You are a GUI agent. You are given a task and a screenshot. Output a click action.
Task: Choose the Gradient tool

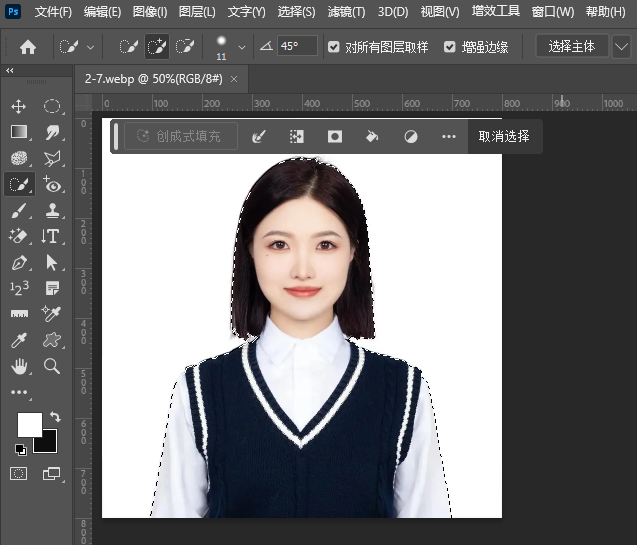click(18, 132)
